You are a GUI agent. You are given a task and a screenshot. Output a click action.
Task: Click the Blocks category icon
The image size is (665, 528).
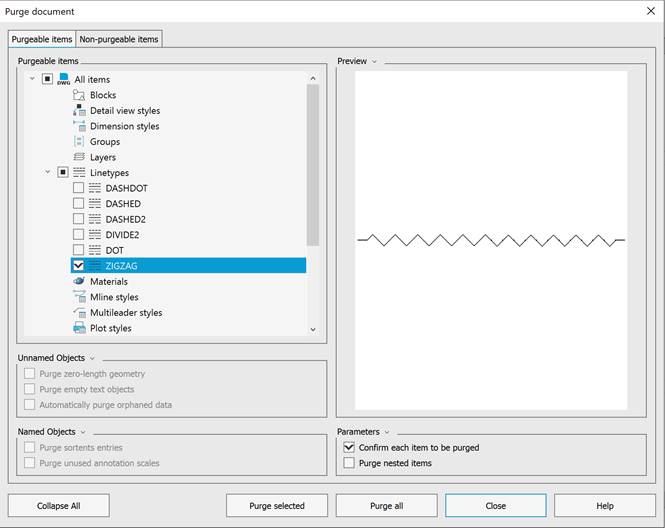point(79,95)
